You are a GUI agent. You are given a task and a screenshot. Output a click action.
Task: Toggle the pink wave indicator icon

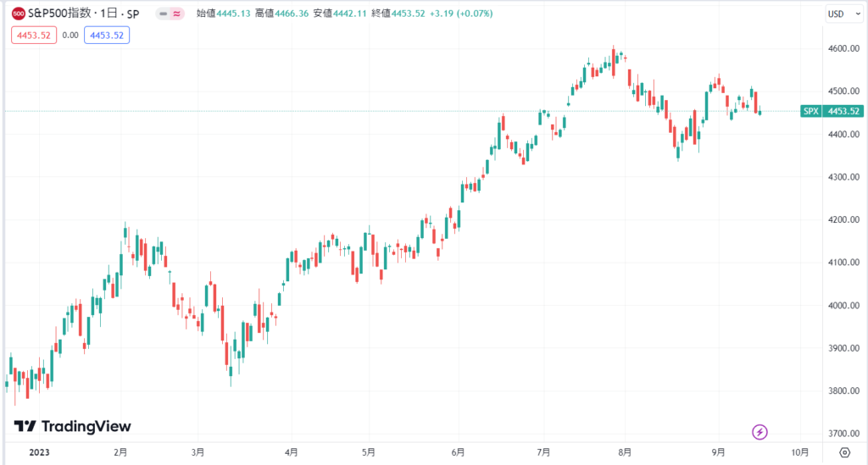tap(176, 14)
